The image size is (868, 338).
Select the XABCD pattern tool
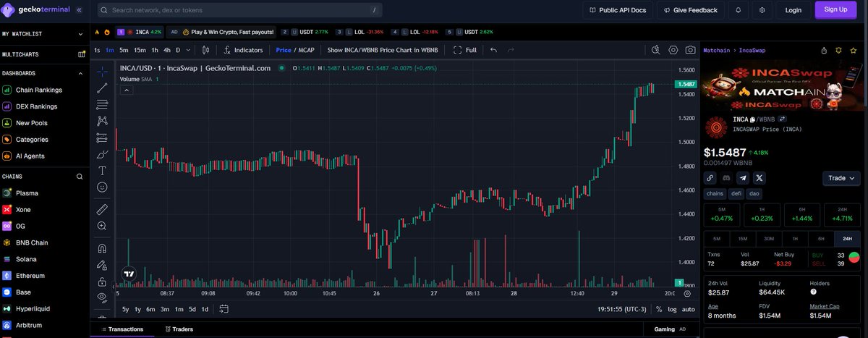[102, 121]
